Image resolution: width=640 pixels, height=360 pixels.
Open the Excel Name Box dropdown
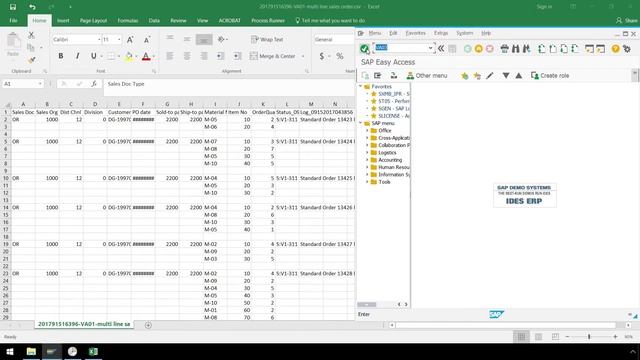point(40,84)
